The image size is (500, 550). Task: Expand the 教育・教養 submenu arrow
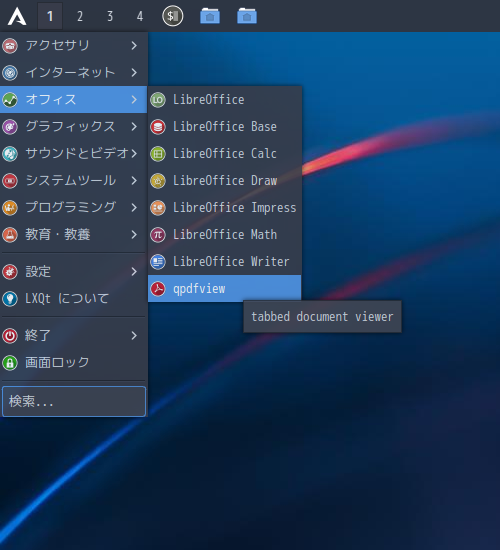coord(134,235)
